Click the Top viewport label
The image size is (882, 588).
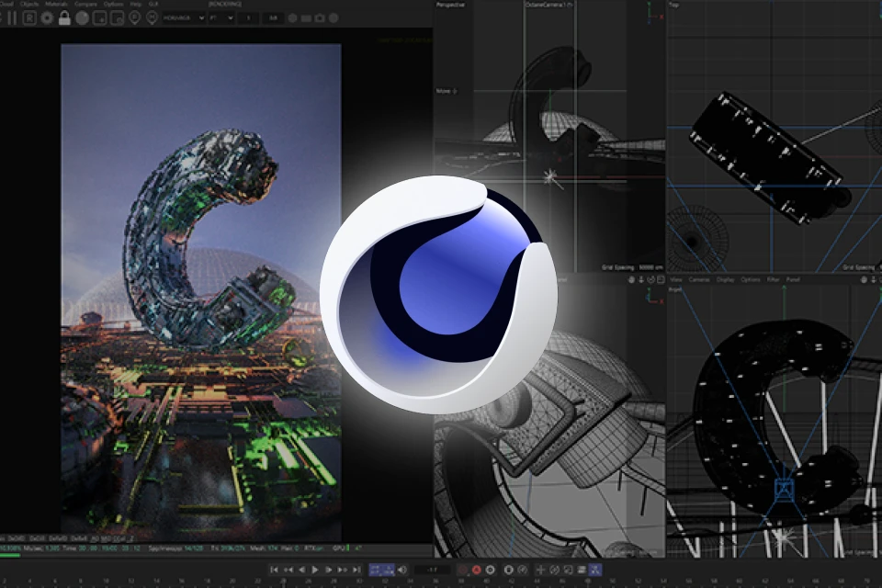tap(673, 5)
